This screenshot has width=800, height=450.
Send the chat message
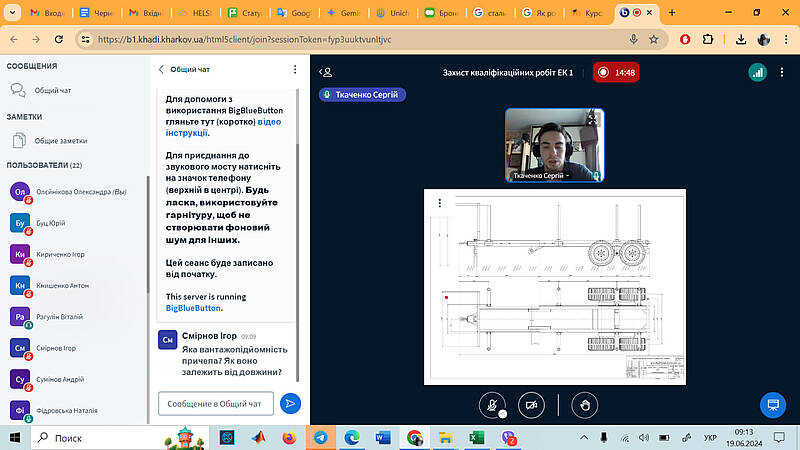290,404
